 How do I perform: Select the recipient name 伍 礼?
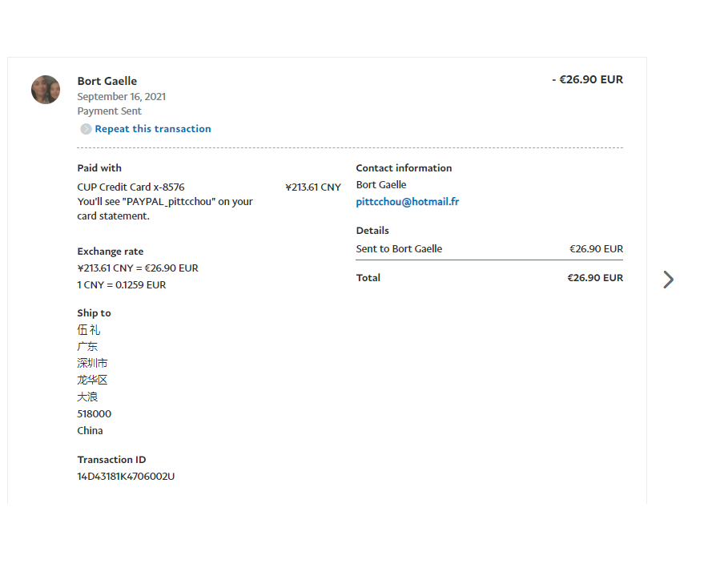tap(88, 330)
